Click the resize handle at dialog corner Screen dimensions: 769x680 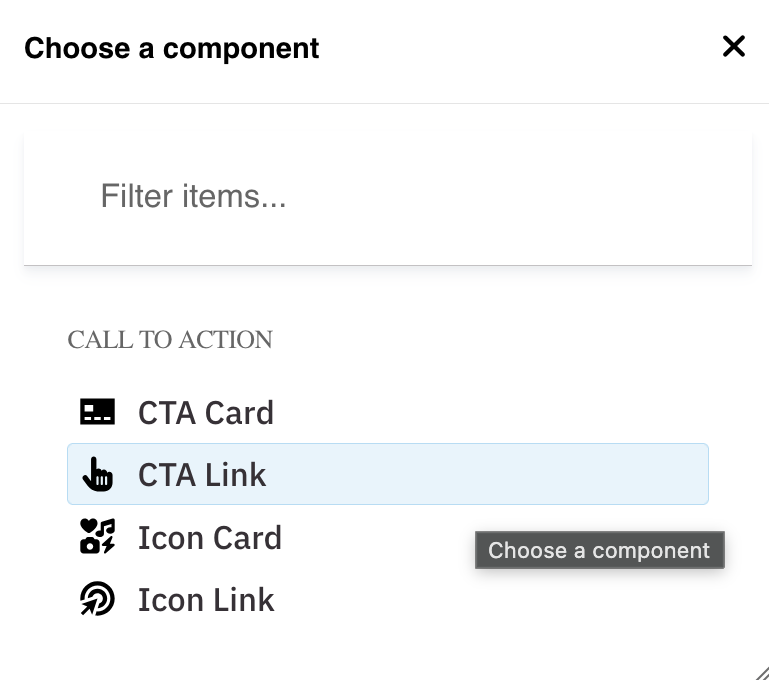762,673
